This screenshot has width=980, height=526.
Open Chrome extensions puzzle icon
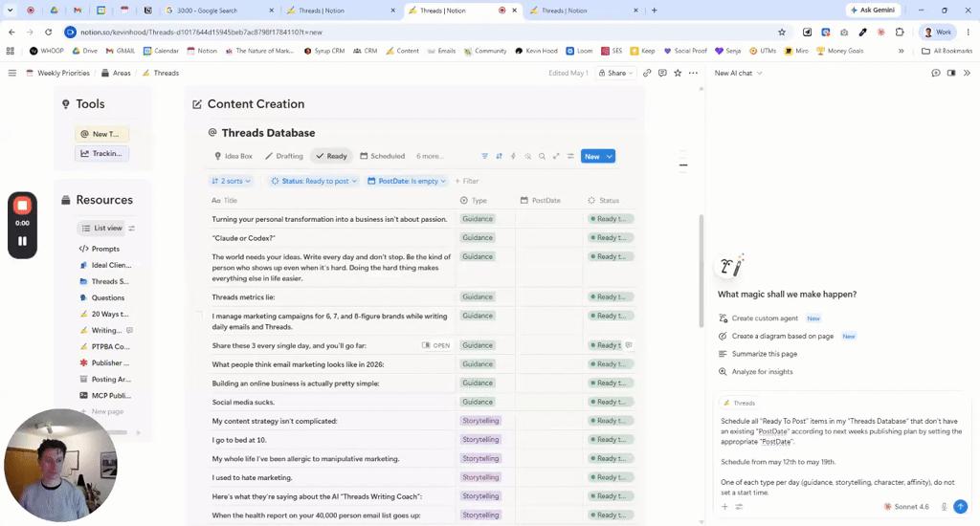[x=900, y=32]
